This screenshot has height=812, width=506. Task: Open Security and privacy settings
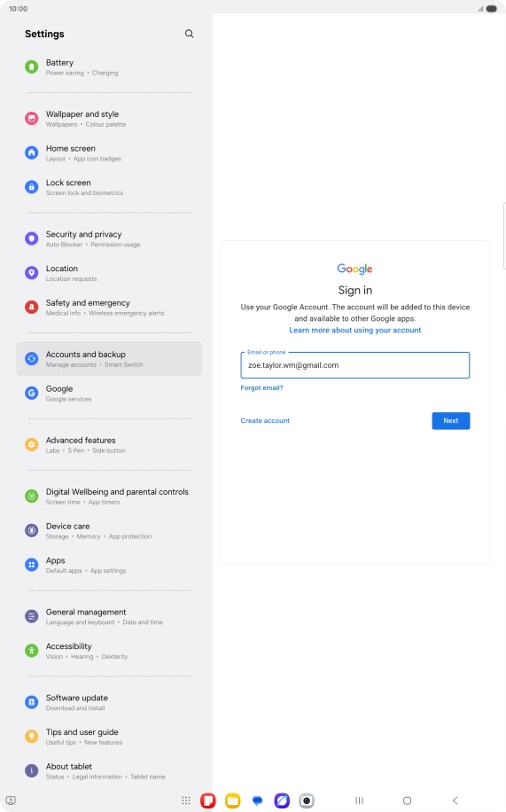coord(109,238)
